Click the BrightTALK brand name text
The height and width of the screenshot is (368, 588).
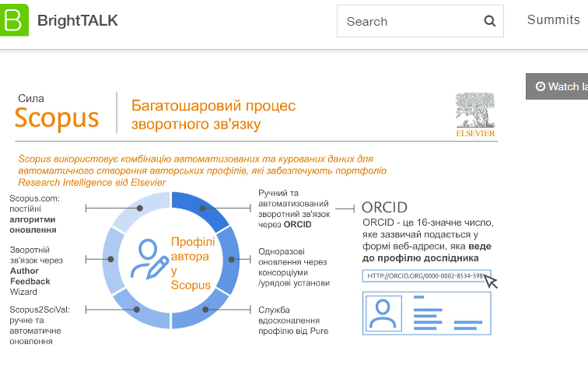[x=78, y=21]
